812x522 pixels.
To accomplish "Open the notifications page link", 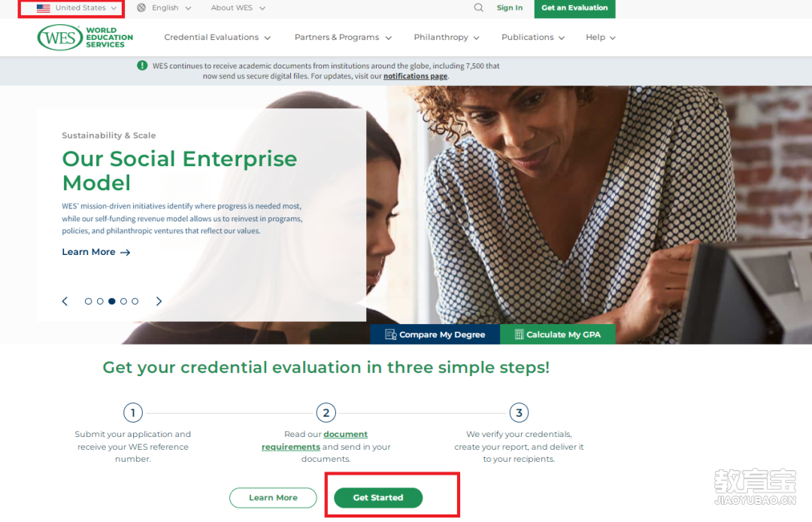I will [x=415, y=76].
